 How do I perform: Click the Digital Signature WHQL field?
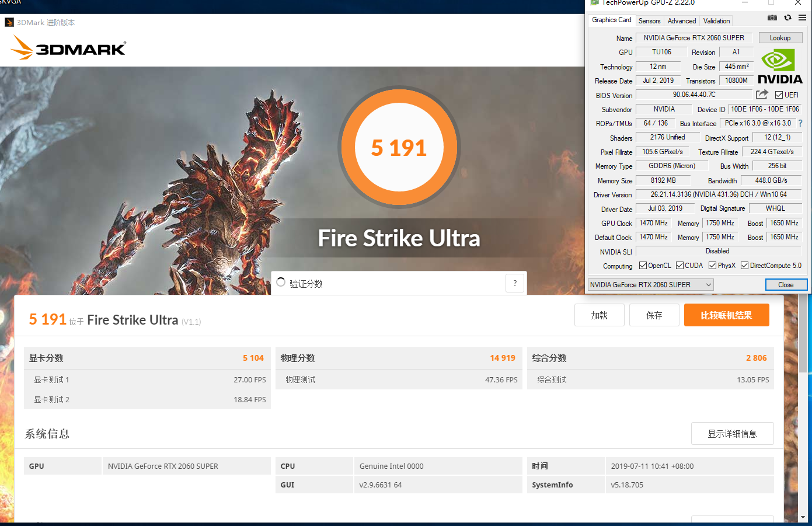click(775, 208)
